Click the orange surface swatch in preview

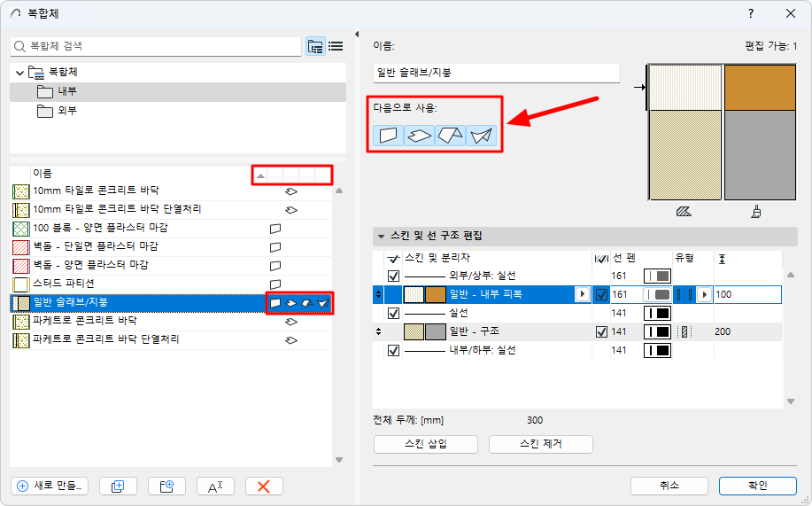(760, 88)
